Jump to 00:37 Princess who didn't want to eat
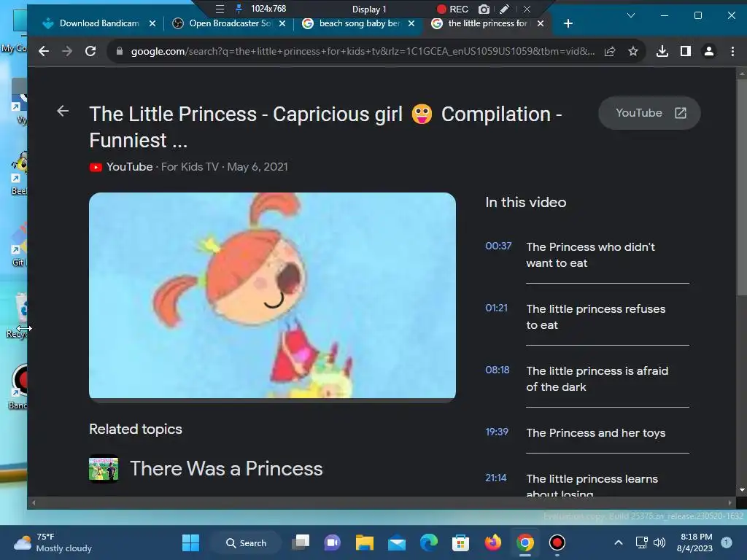This screenshot has width=747, height=560. (587, 254)
